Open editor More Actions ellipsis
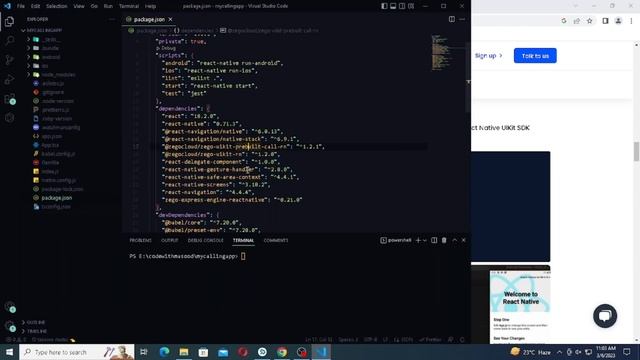 (x=462, y=19)
